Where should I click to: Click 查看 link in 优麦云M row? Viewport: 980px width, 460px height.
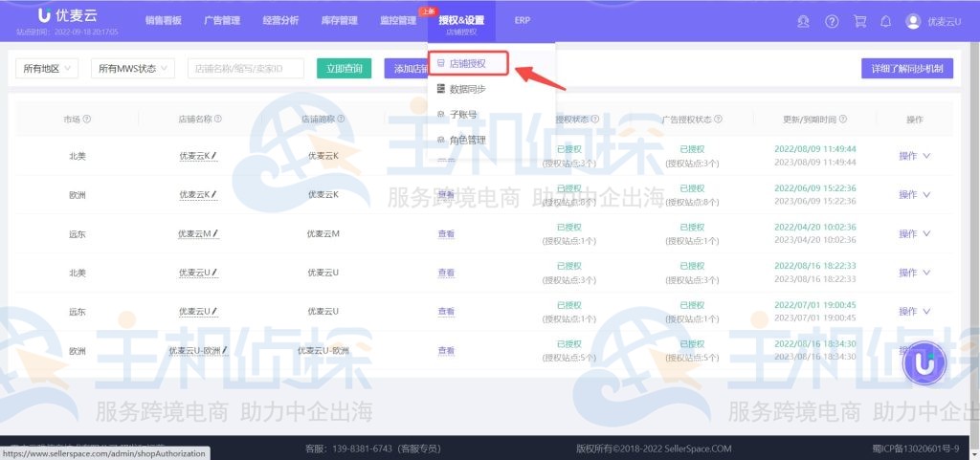click(x=446, y=233)
